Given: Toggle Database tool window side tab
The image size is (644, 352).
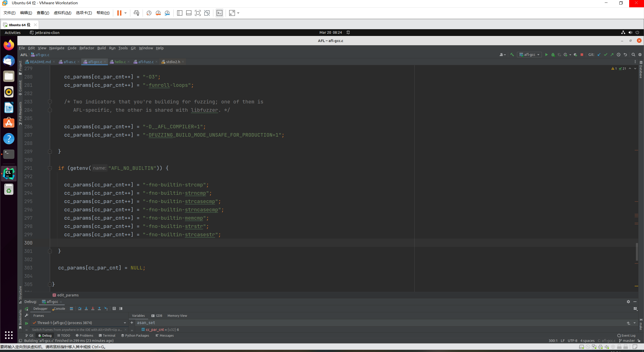Looking at the screenshot, I should 641,69.
